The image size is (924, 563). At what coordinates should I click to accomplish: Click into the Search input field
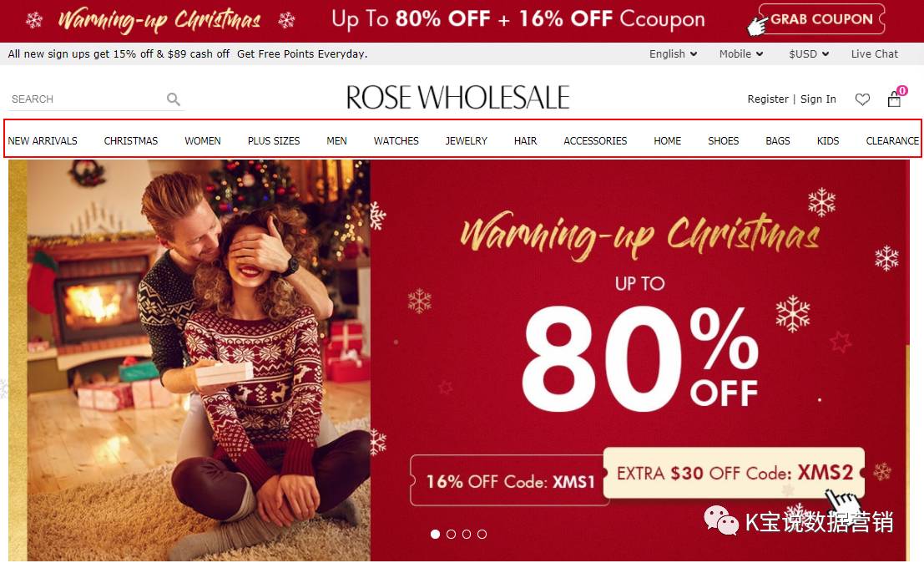(x=85, y=99)
